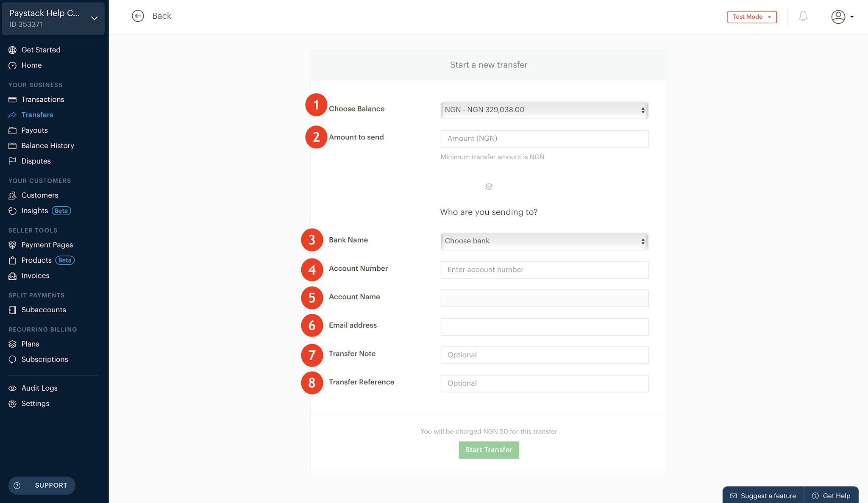Open the Settings gear icon
The image size is (868, 503).
[x=12, y=403]
